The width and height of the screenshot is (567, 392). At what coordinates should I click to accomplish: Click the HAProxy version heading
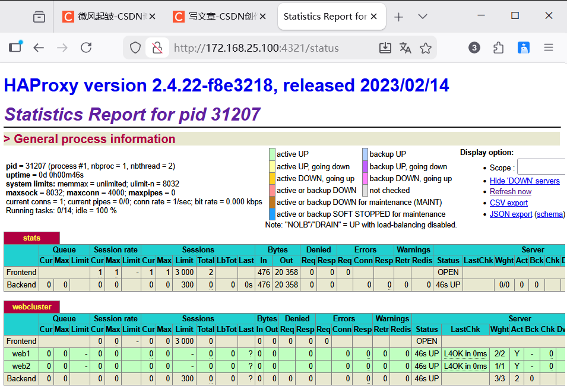[226, 86]
